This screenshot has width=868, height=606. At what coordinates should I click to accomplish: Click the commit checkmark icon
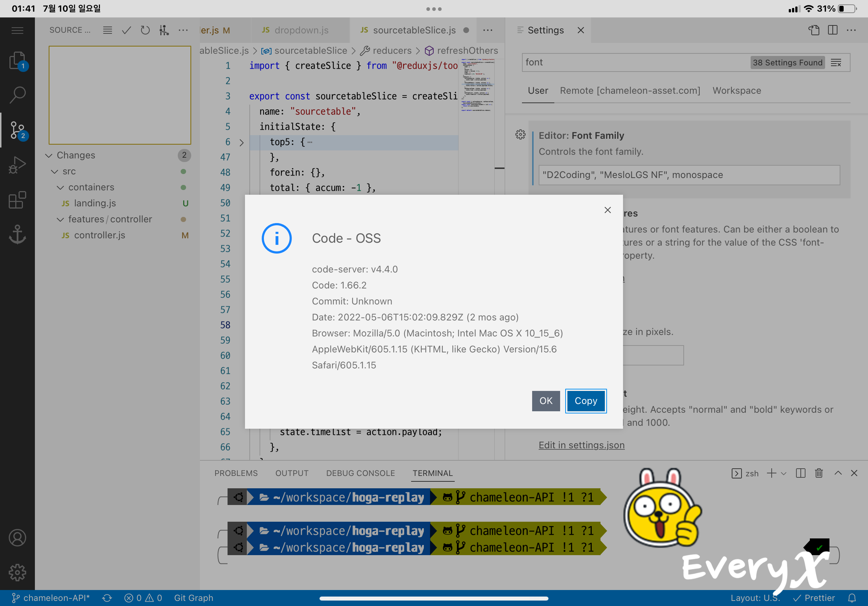tap(126, 30)
